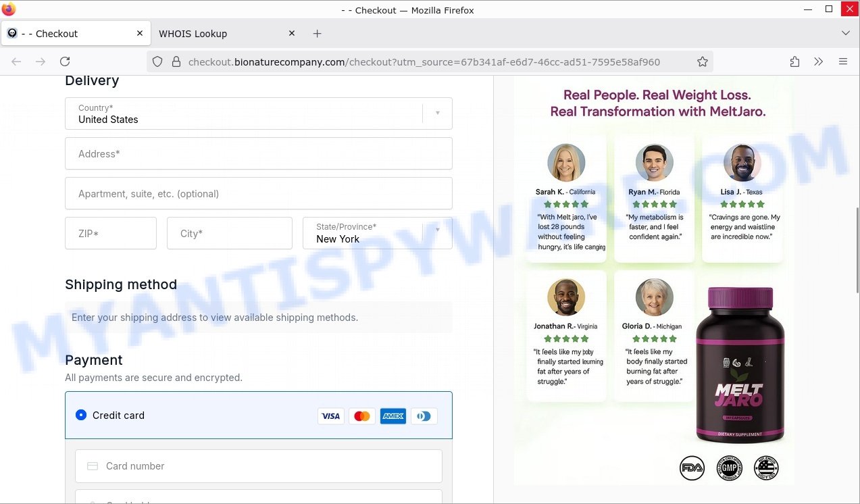Open the Country dropdown
This screenshot has width=860, height=504.
pyautogui.click(x=258, y=114)
